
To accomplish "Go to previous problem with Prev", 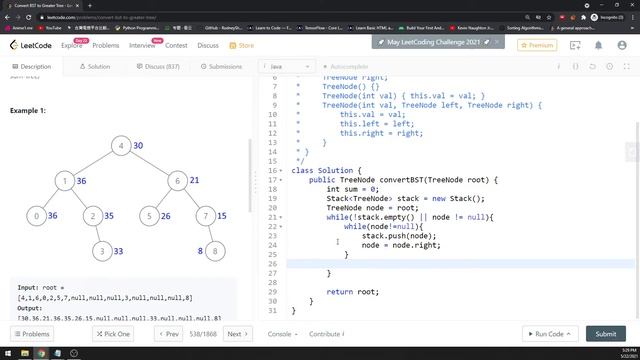I will click(x=169, y=334).
